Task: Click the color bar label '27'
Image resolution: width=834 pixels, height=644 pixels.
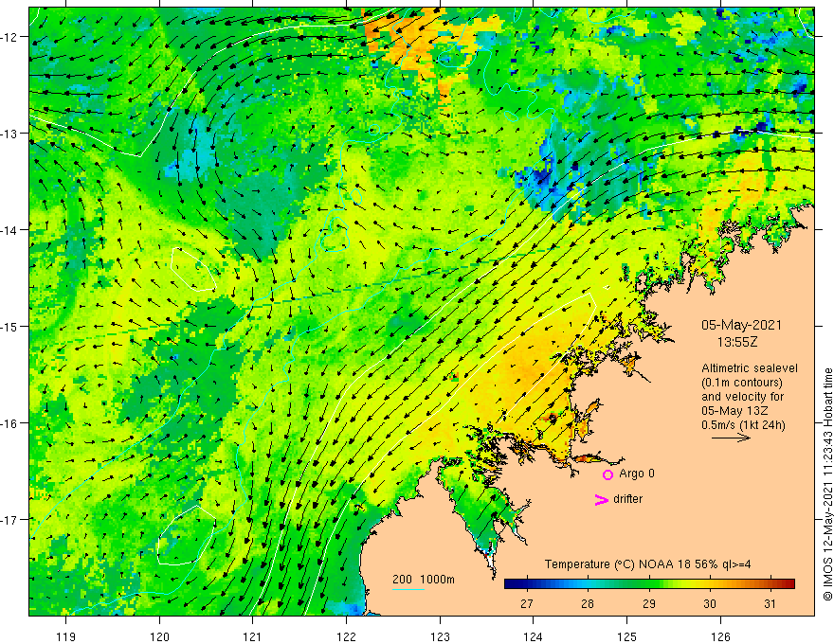Action: [x=527, y=603]
